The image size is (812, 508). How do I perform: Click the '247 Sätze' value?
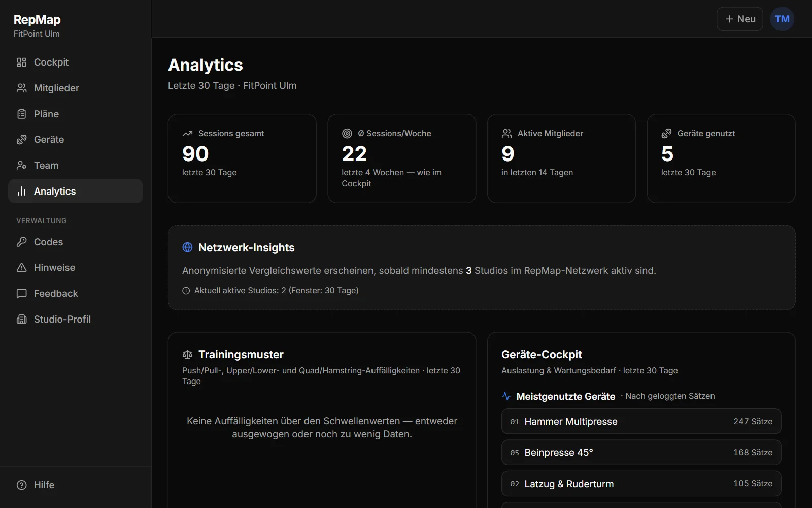(x=753, y=421)
